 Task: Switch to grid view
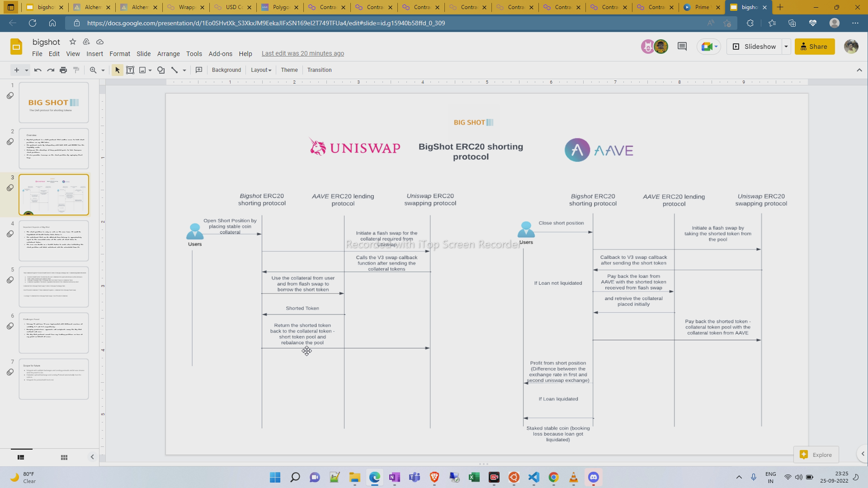tap(64, 457)
